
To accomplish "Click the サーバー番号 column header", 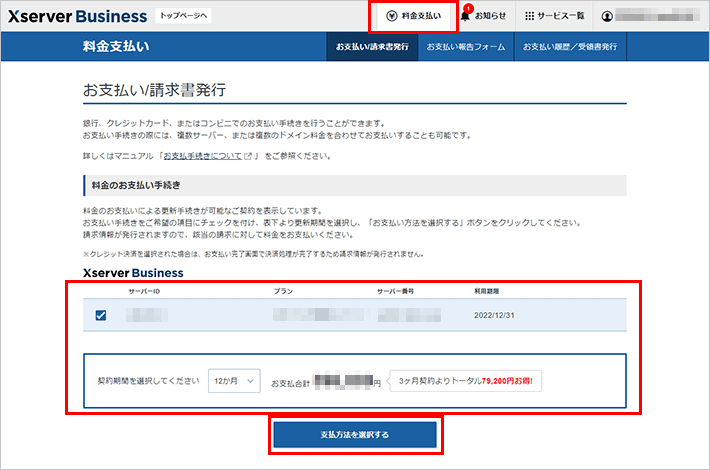I will coord(395,291).
